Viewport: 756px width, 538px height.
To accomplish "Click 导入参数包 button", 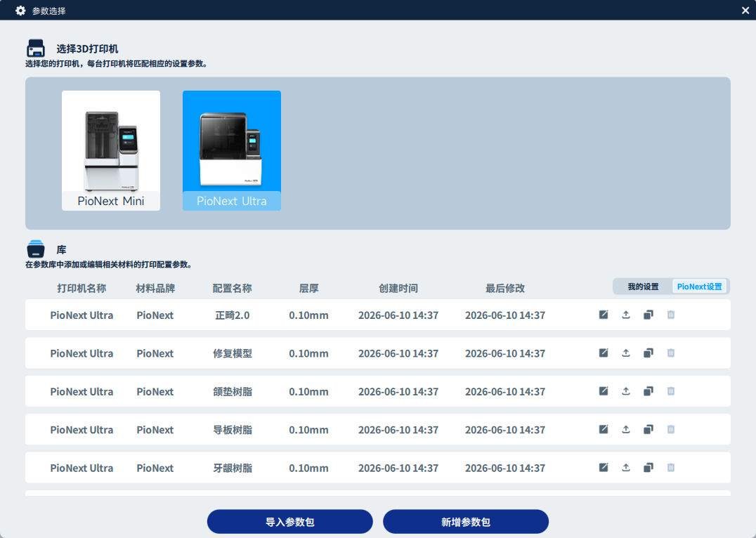I will (x=289, y=522).
